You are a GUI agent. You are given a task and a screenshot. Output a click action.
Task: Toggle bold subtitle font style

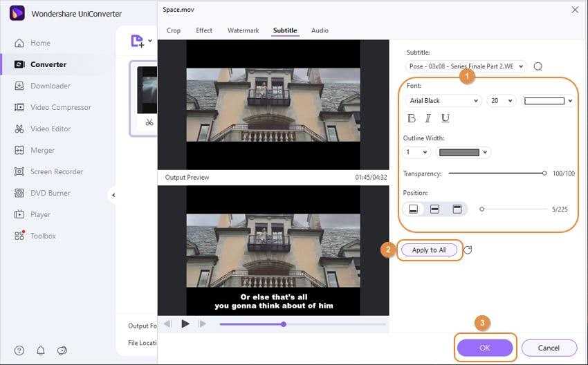(412, 118)
